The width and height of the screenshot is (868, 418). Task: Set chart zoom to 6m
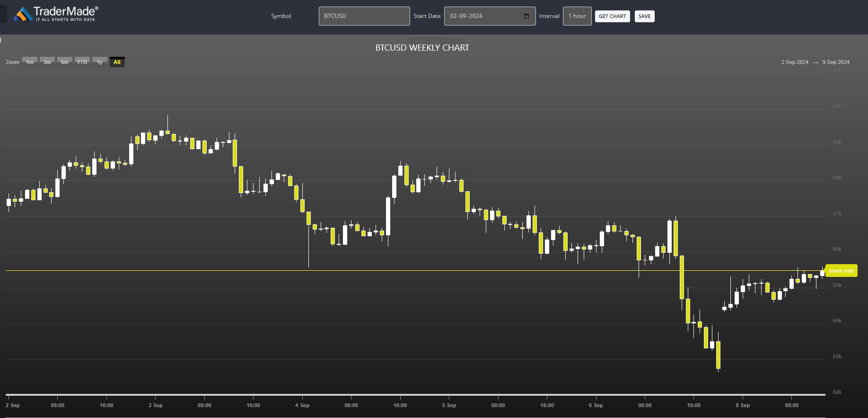[x=65, y=62]
